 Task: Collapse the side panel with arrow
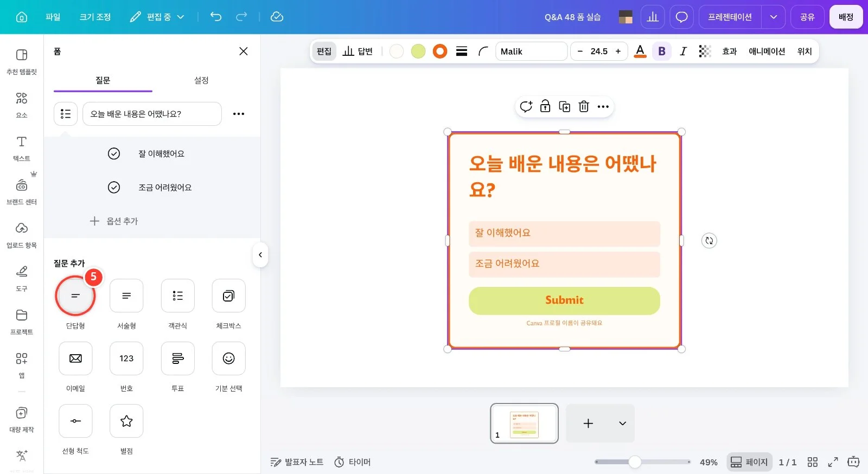(260, 255)
